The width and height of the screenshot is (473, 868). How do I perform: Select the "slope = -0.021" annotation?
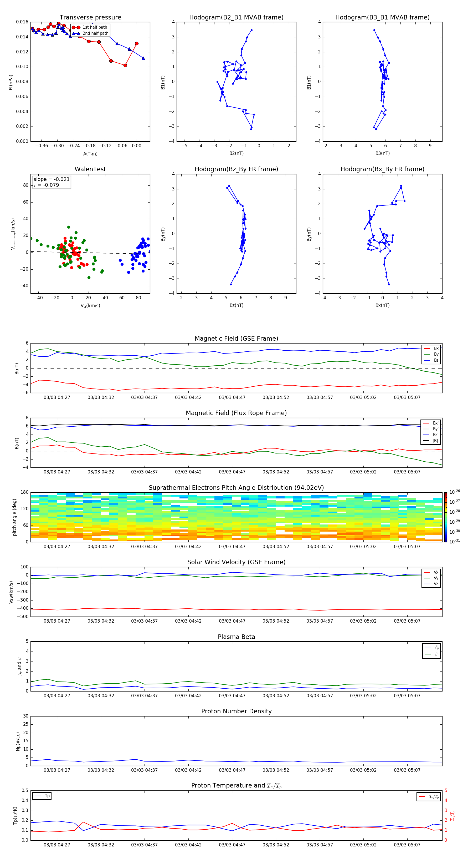coord(52,179)
